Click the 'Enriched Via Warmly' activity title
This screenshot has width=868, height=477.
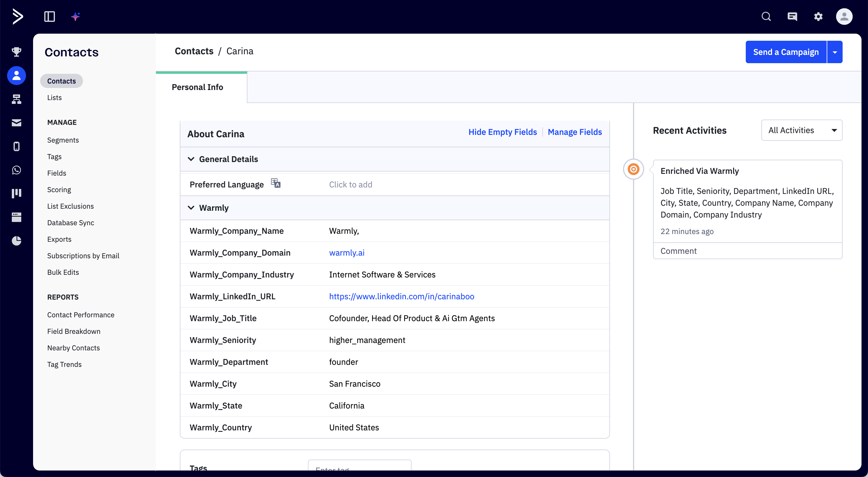(x=699, y=171)
